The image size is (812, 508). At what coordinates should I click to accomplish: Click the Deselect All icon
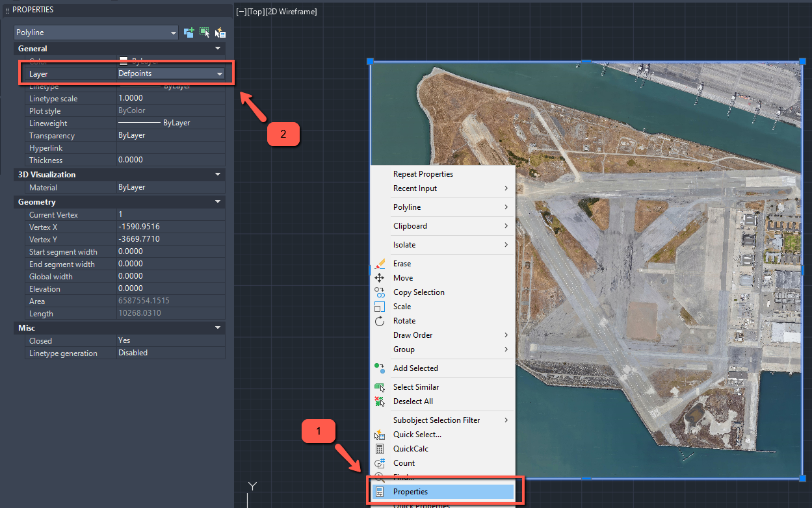(380, 401)
